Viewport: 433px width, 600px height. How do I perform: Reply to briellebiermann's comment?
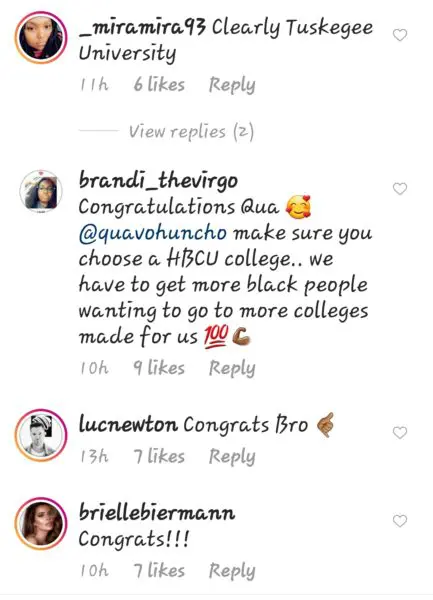pyautogui.click(x=232, y=571)
